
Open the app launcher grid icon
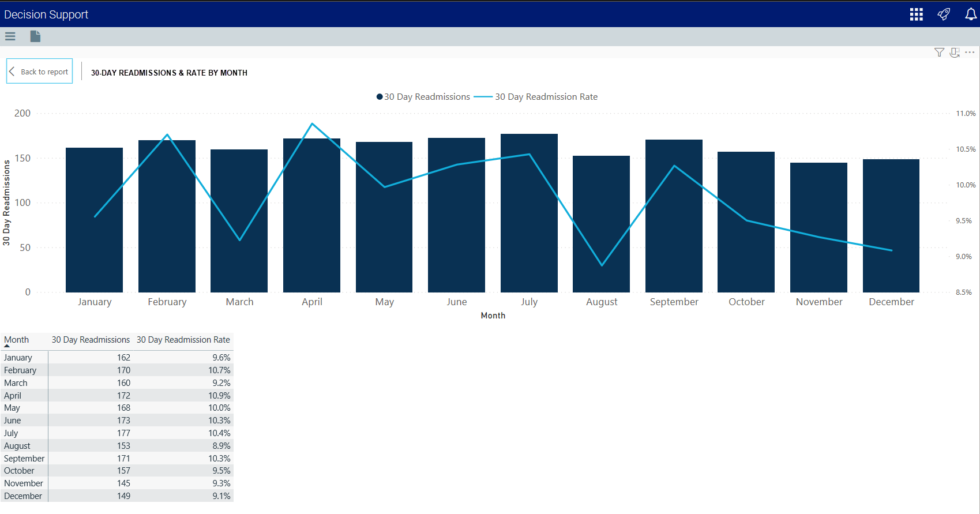tap(916, 14)
